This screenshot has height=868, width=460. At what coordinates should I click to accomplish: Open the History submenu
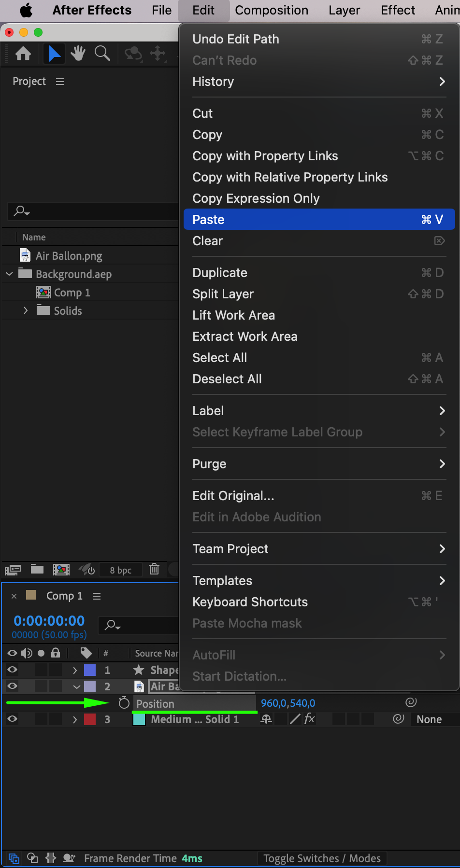click(x=319, y=82)
